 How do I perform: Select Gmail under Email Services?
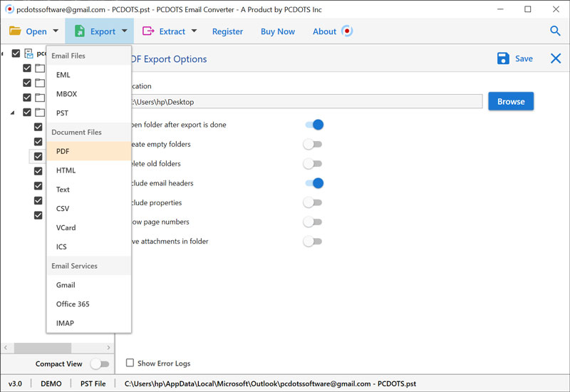[x=88, y=285]
